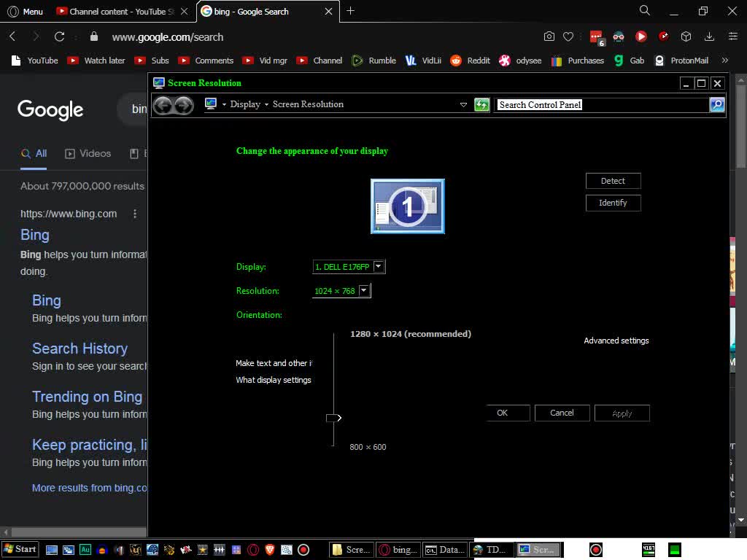Expand the Control Panel breadcrumb dropdown arrow
This screenshot has width=747, height=560.
coord(464,104)
